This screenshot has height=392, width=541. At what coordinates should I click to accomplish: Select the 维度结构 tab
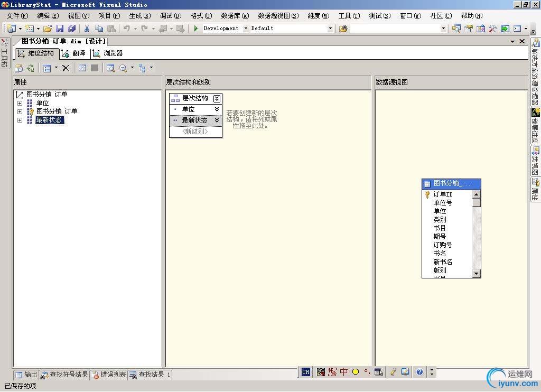[x=36, y=53]
